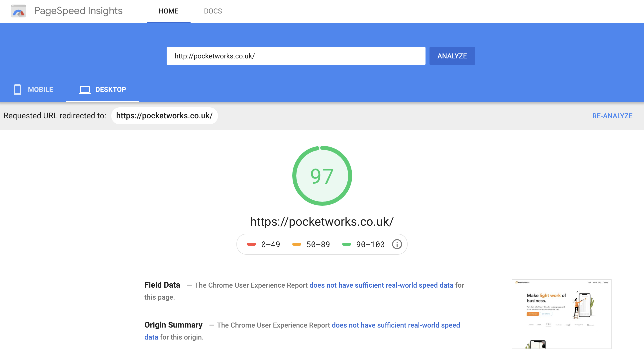This screenshot has width=644, height=364.
Task: Click the RE-ANALYZE link
Action: pyautogui.click(x=612, y=116)
